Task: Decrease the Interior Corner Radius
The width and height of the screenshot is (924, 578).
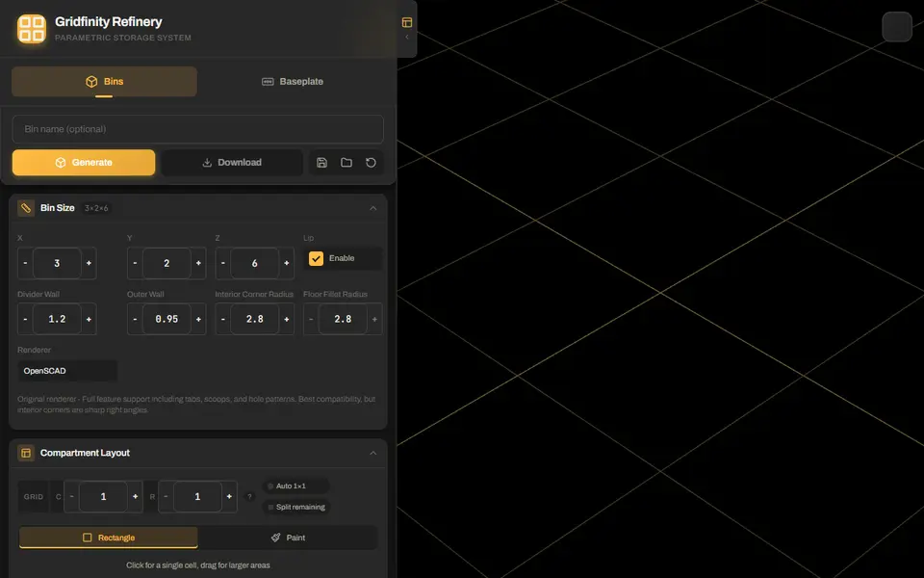Action: coord(222,319)
